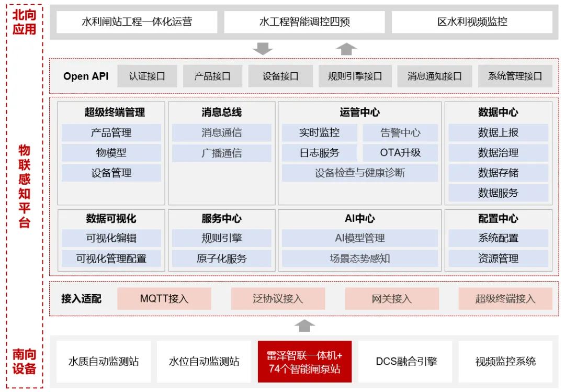Select 物模型 module item
This screenshot has height=392, width=565.
[x=111, y=153]
